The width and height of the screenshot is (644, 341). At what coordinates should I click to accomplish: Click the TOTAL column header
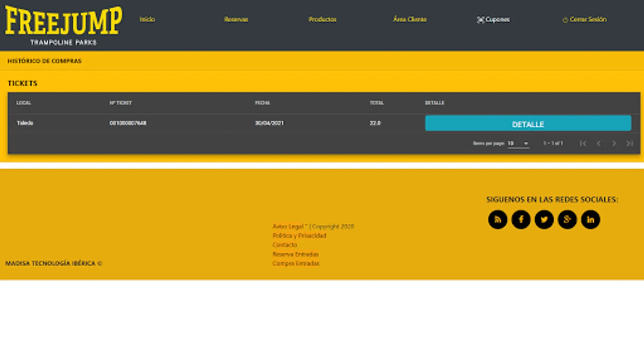[x=377, y=103]
